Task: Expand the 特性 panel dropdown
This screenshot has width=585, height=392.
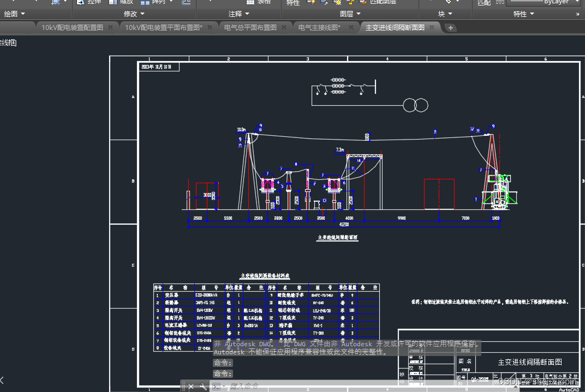Action: (x=524, y=14)
